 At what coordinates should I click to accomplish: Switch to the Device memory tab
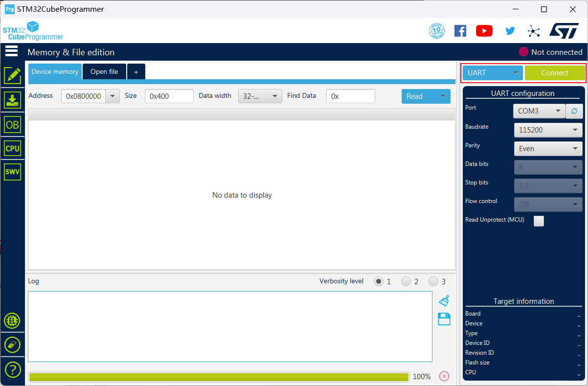click(55, 71)
